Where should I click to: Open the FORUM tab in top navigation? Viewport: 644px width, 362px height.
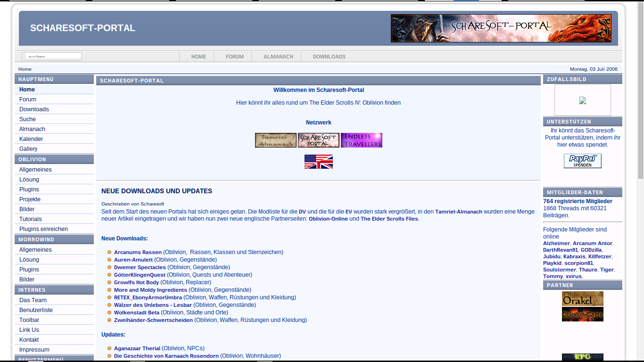234,57
